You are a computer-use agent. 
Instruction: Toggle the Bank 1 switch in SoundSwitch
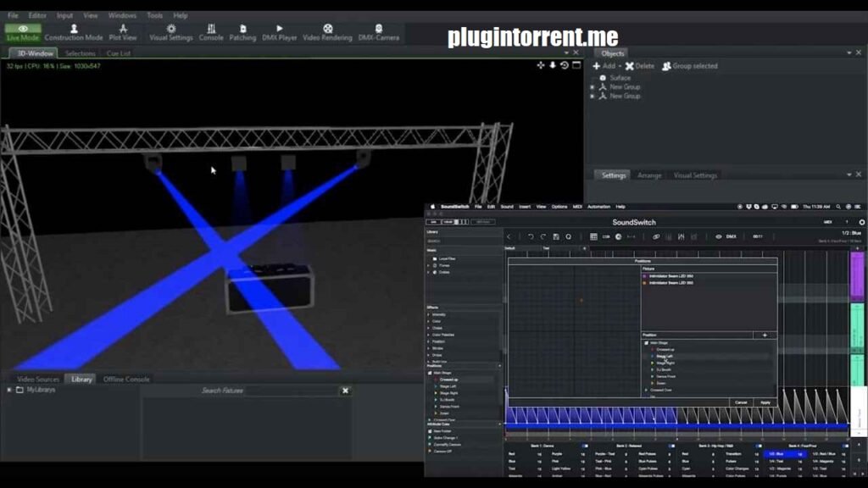coord(585,446)
